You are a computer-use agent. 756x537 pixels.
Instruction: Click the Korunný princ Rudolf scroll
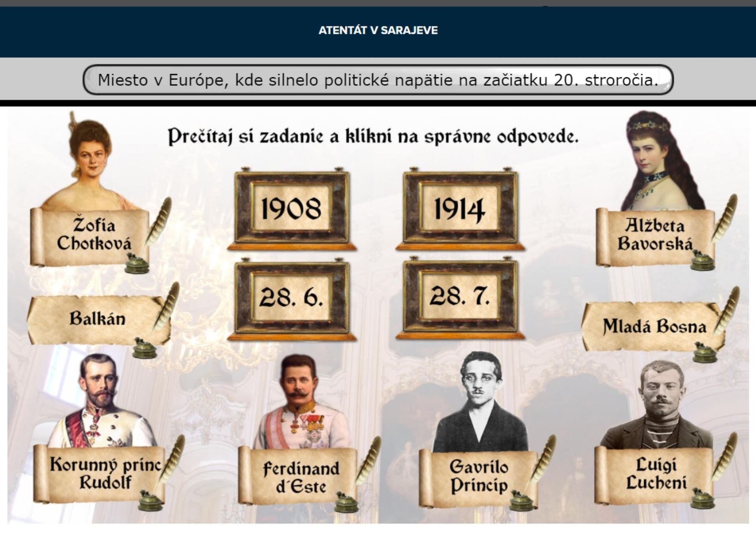tap(100, 474)
